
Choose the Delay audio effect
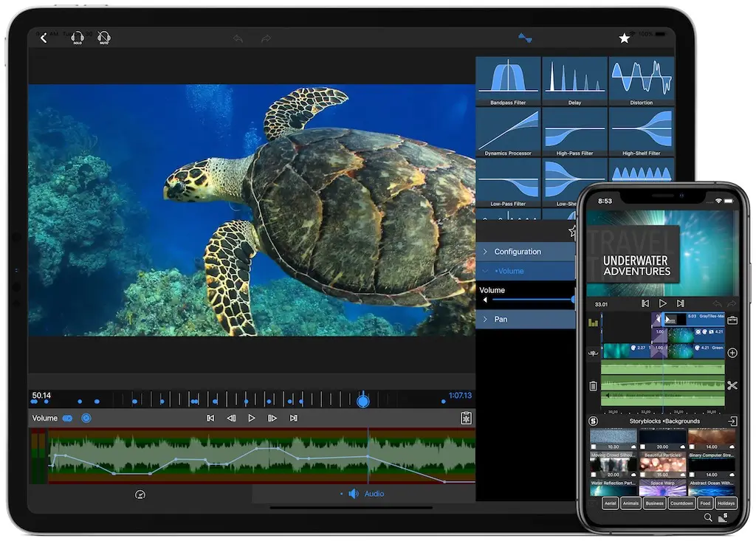click(574, 81)
